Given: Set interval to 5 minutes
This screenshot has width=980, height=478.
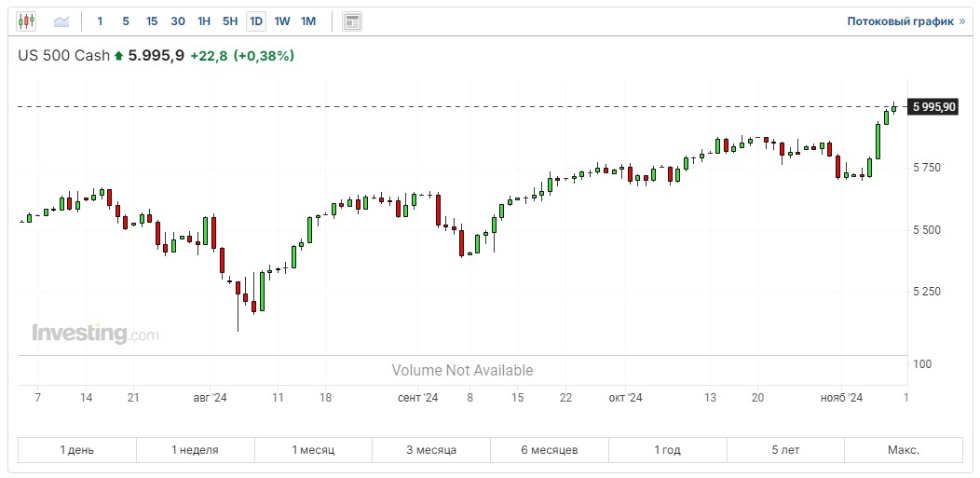Looking at the screenshot, I should (126, 21).
